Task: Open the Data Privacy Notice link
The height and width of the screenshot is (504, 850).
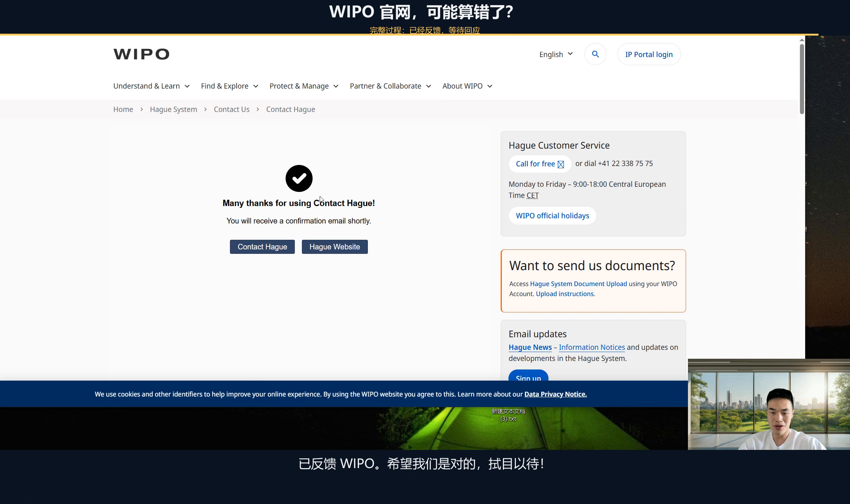Action: coord(555,394)
